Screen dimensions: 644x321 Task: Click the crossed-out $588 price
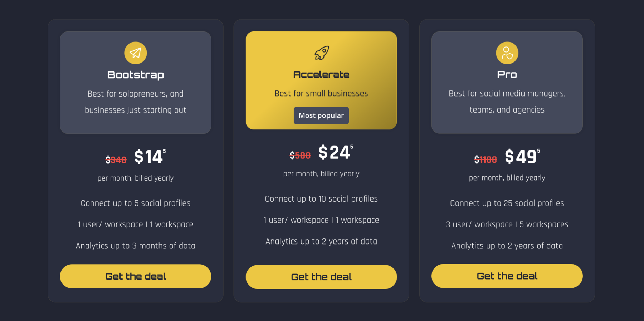point(300,155)
